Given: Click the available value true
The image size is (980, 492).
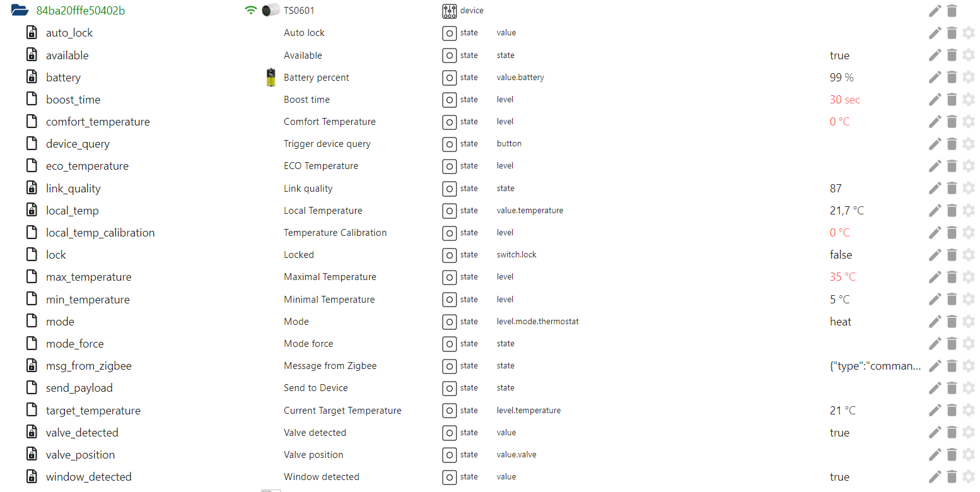Looking at the screenshot, I should click(839, 56).
